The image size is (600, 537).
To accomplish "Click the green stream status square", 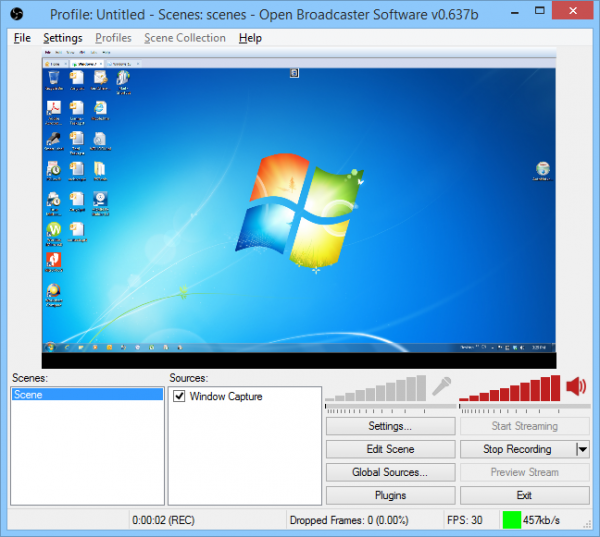I will click(x=512, y=520).
